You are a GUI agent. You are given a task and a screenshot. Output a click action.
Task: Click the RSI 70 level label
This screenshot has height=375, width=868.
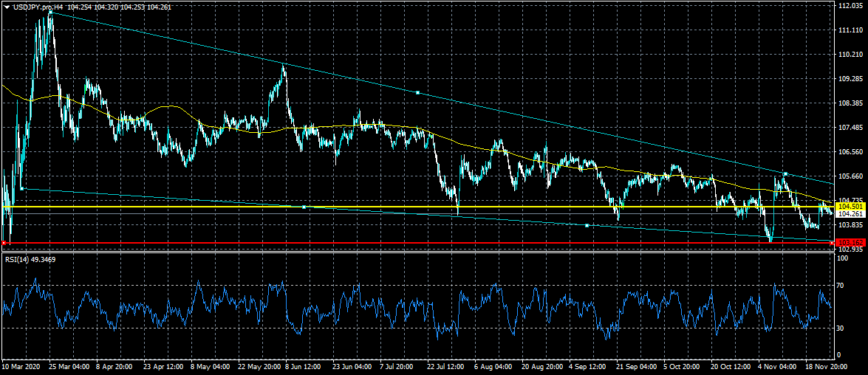pos(840,284)
